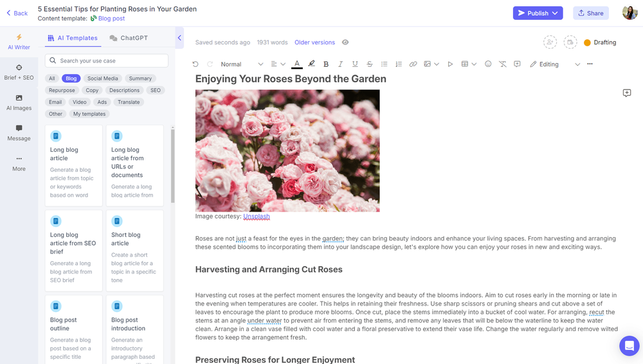Open the More sidebar options
The image size is (643, 364).
19,163
